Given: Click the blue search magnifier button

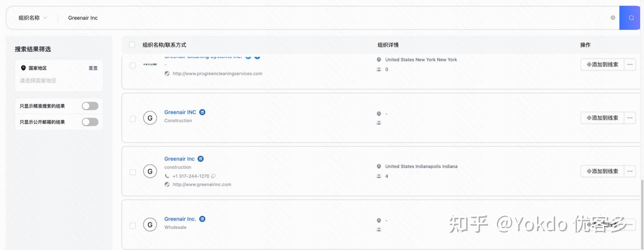Looking at the screenshot, I should [631, 18].
